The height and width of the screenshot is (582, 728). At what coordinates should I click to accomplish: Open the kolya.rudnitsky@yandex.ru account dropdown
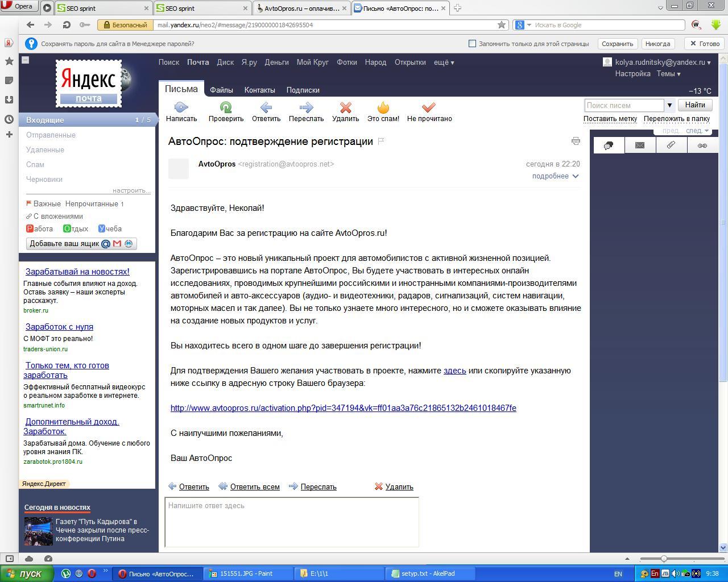click(x=663, y=63)
